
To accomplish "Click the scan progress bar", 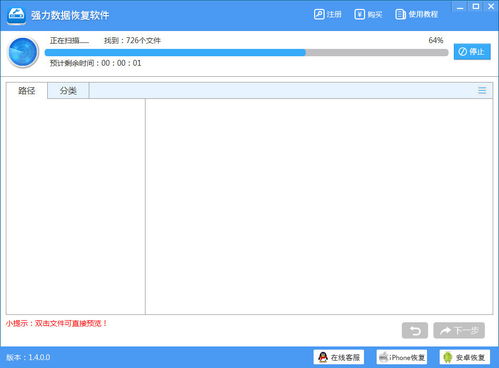I will 246,53.
